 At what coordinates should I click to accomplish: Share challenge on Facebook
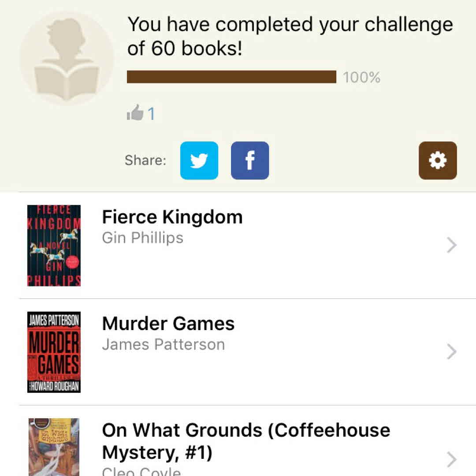click(250, 160)
